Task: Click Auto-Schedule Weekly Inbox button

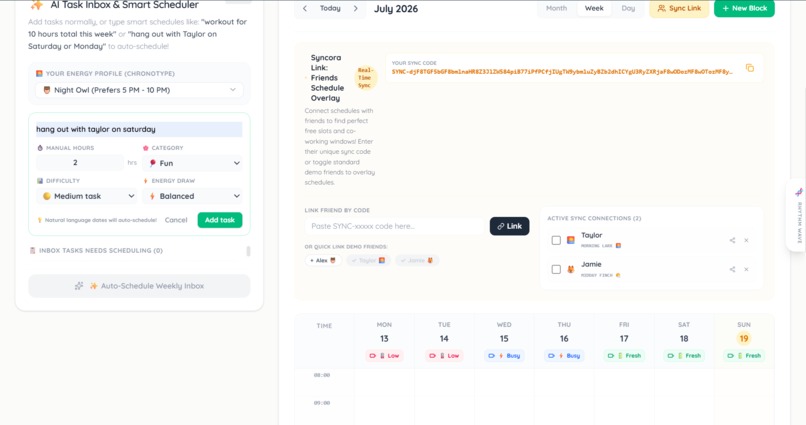Action: pos(139,286)
